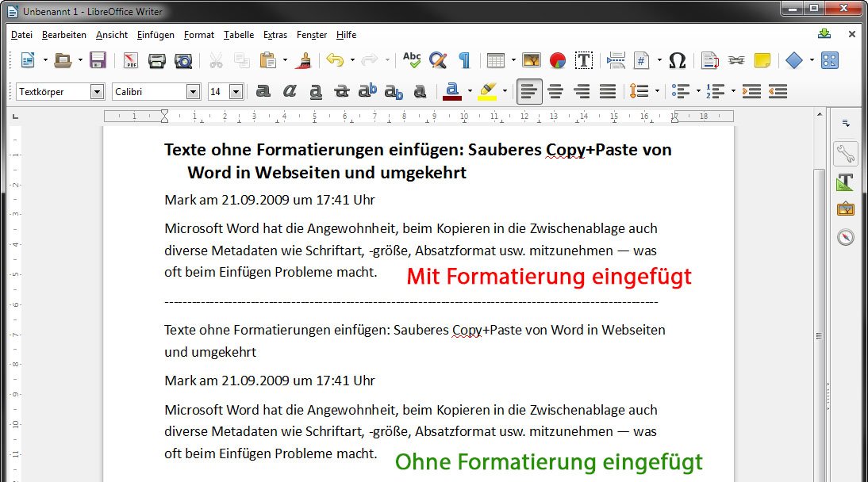The width and height of the screenshot is (868, 482).
Task: Toggle italic formatting
Action: (289, 90)
